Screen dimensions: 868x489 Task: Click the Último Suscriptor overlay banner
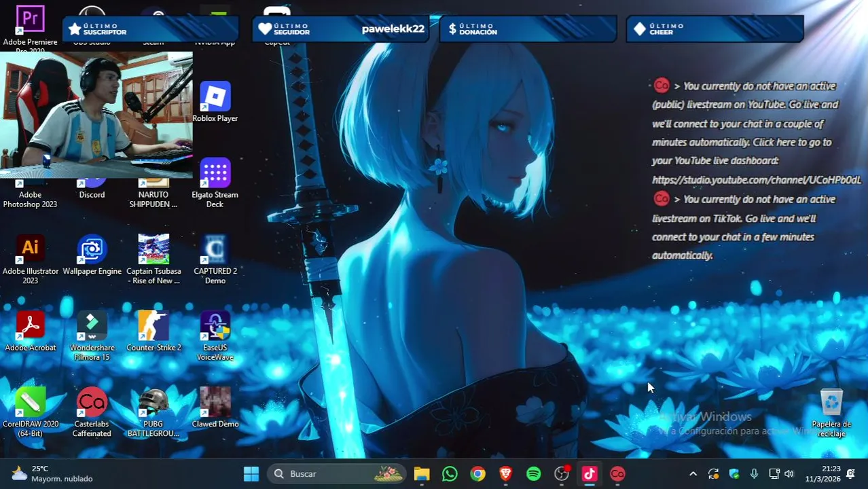[x=151, y=29]
